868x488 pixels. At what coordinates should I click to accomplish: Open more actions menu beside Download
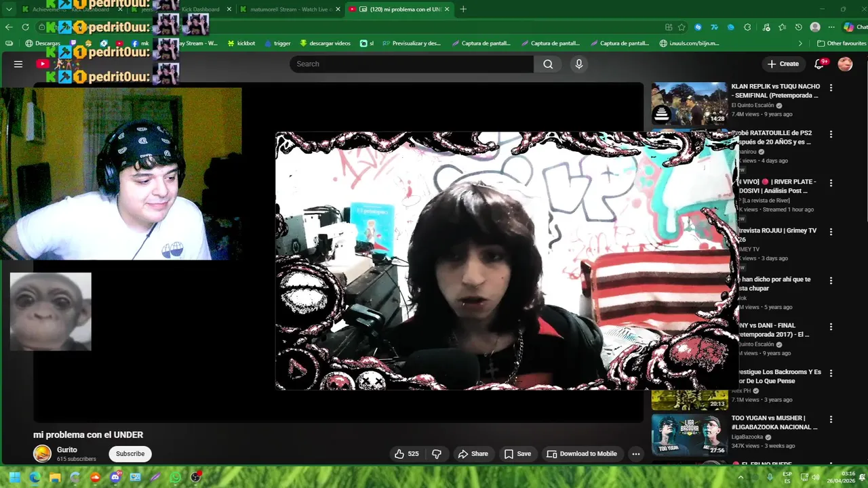coord(635,454)
